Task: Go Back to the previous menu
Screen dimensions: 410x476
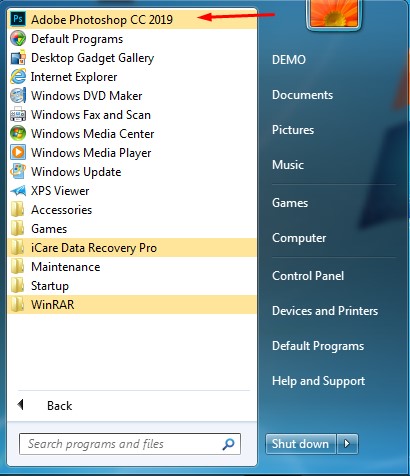Action: 59,406
